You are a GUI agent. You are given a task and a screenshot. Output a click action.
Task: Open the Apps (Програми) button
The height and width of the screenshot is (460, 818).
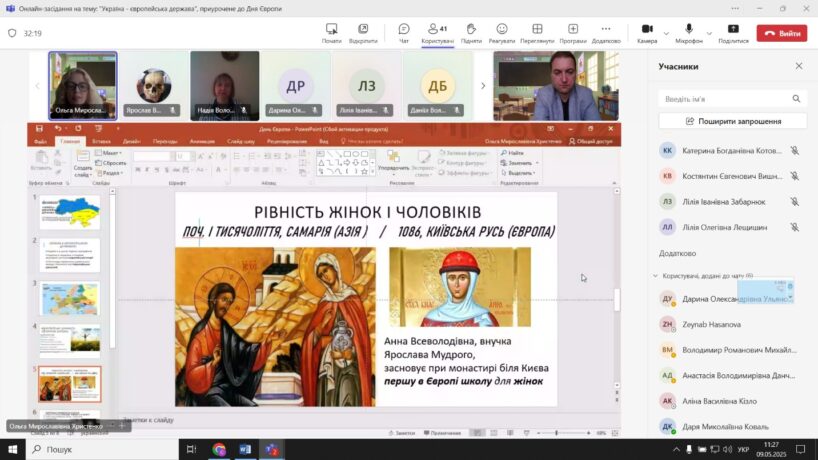pos(573,32)
